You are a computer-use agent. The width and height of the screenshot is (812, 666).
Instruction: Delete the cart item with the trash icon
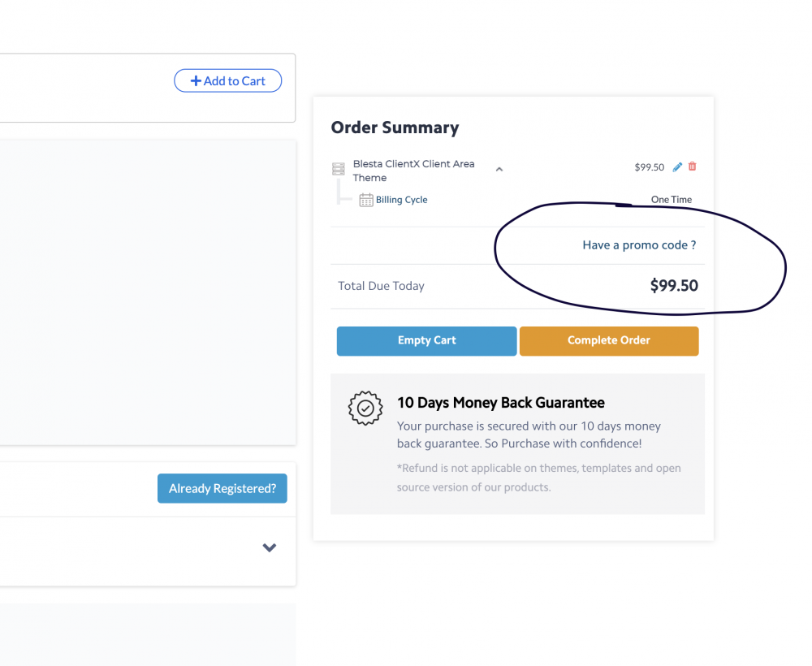point(693,166)
